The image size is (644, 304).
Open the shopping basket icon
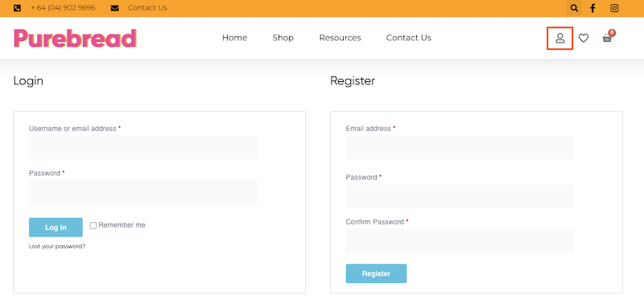tap(608, 37)
